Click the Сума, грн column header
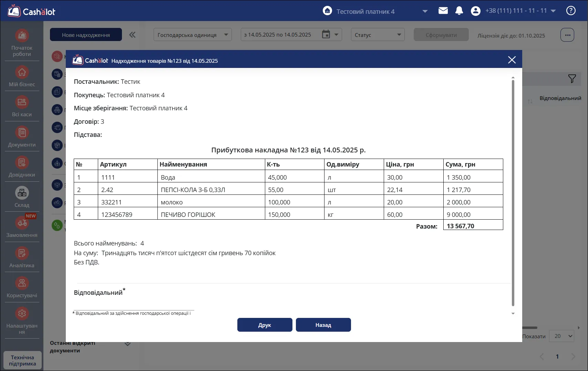Image resolution: width=588 pixels, height=371 pixels. [473, 164]
